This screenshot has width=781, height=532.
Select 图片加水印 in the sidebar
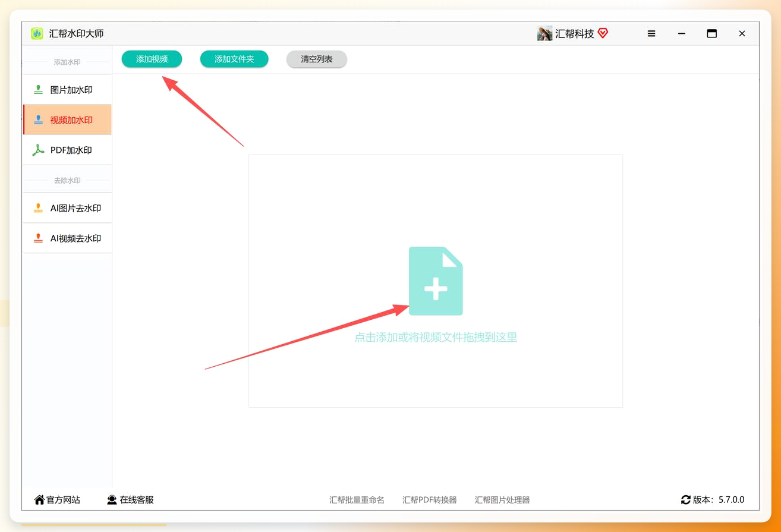(x=67, y=90)
